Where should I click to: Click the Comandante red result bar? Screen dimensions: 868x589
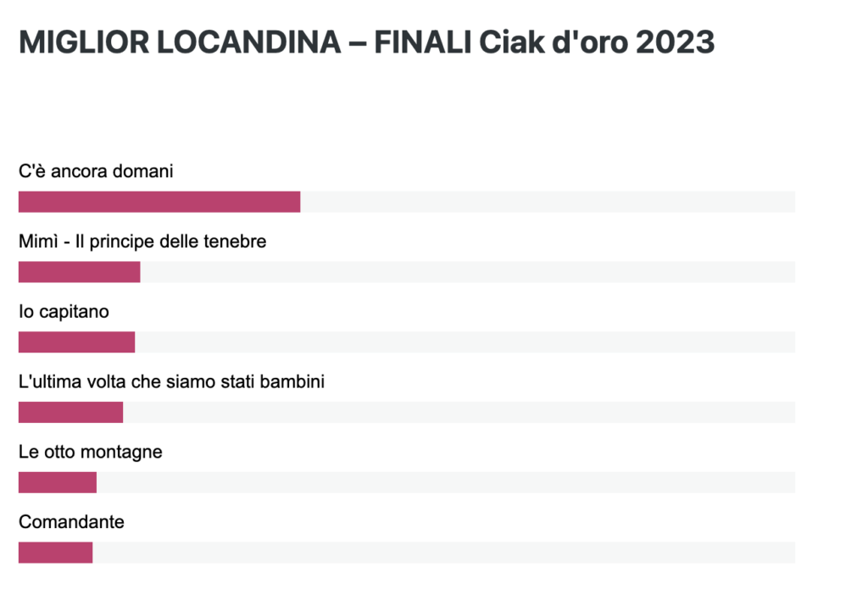[55, 553]
